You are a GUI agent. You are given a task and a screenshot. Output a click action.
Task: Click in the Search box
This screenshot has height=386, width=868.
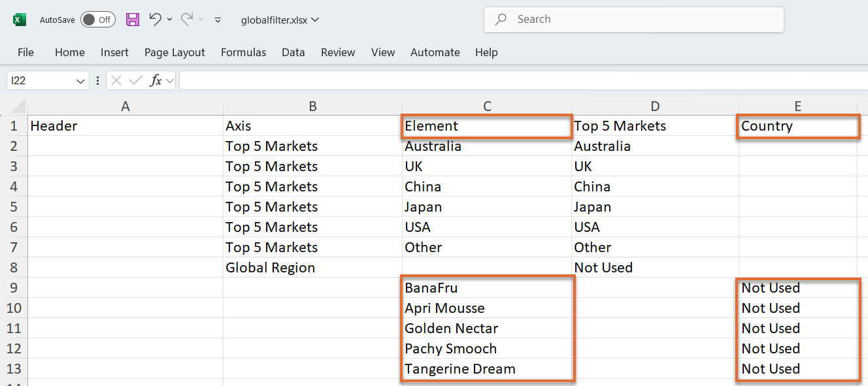coord(633,20)
